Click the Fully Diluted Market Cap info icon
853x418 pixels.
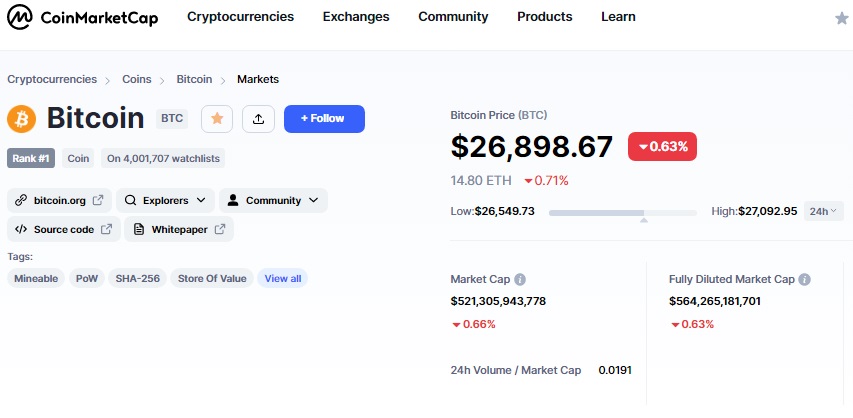[x=805, y=279]
